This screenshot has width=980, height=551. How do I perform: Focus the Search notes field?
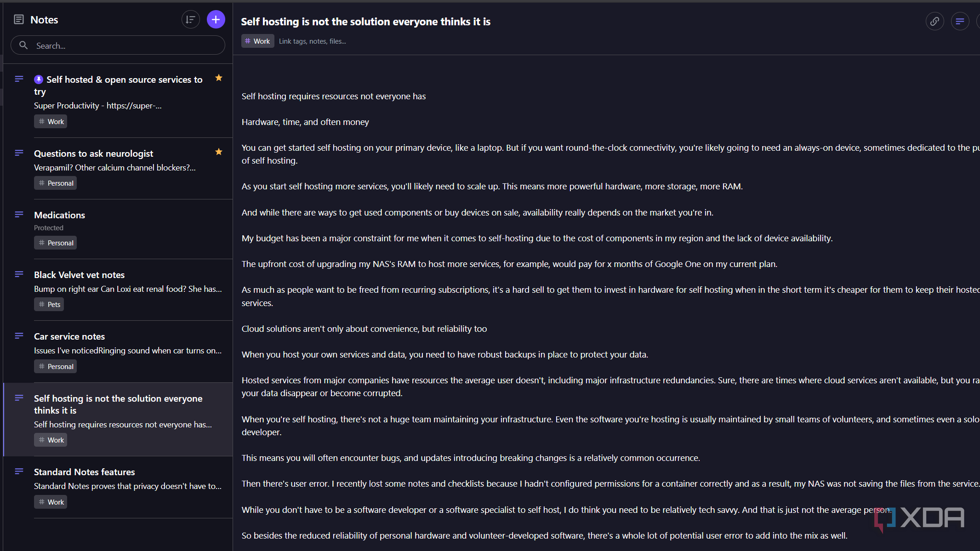pyautogui.click(x=124, y=45)
